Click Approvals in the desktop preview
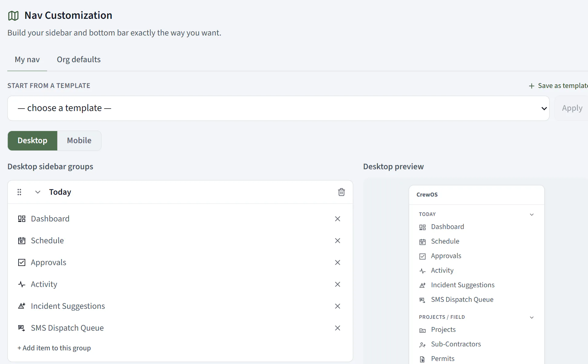 [x=446, y=256]
